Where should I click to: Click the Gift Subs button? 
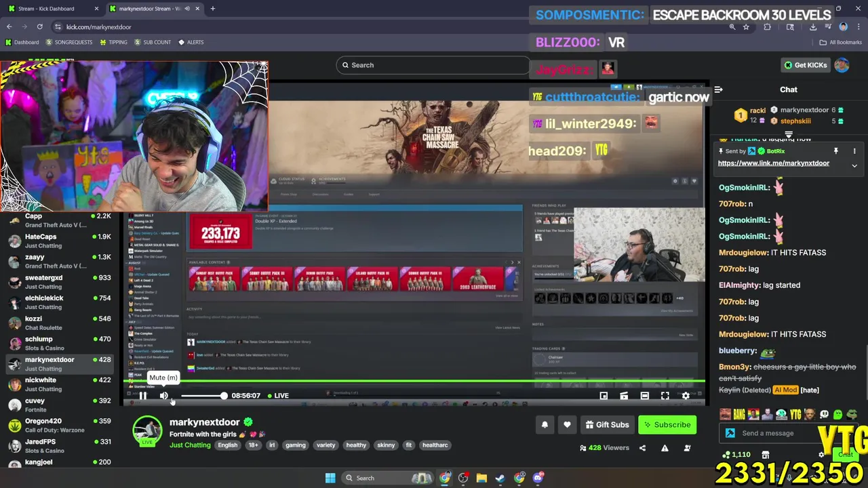[x=607, y=425]
